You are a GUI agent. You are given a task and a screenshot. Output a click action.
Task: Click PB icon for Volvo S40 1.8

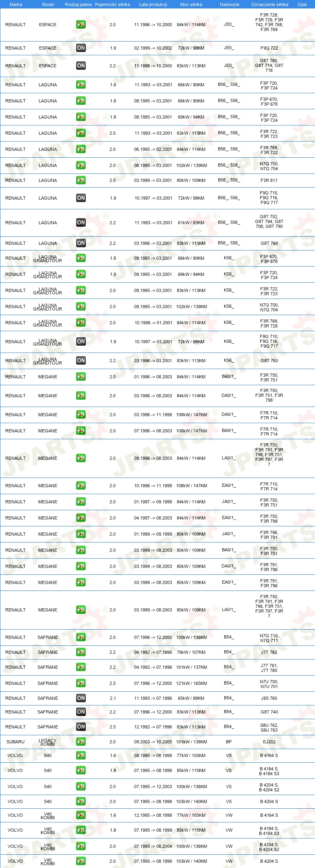coord(81,770)
